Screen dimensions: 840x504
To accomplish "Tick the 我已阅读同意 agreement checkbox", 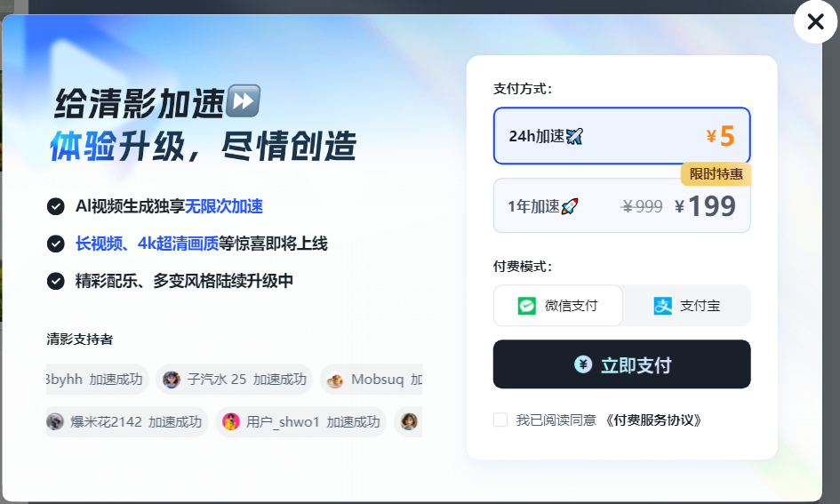I will (x=500, y=420).
